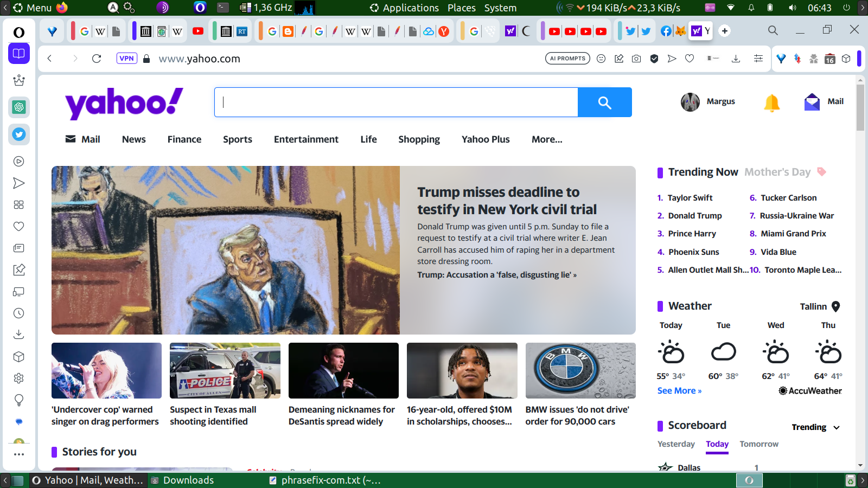Open the See More weather link
868x488 pixels.
[679, 391]
